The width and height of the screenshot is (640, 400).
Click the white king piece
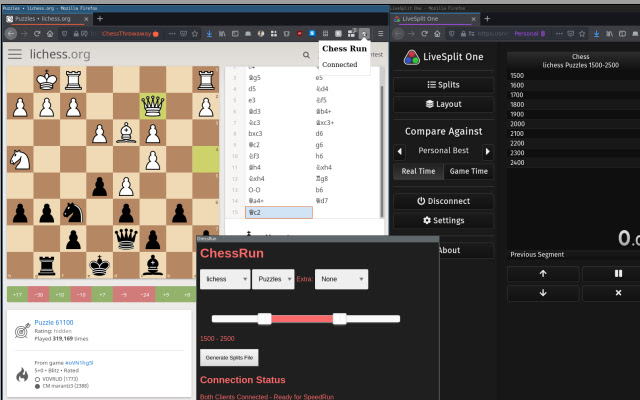click(x=47, y=80)
